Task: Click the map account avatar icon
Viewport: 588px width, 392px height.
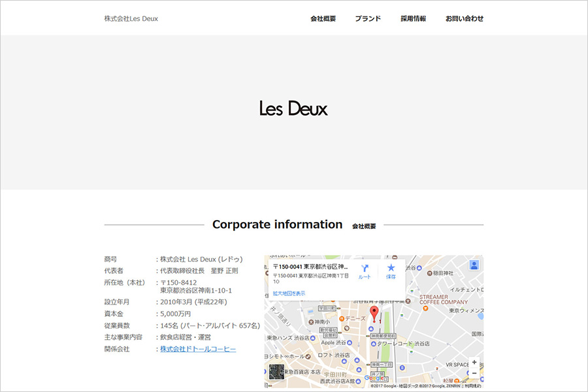Action: click(x=474, y=265)
